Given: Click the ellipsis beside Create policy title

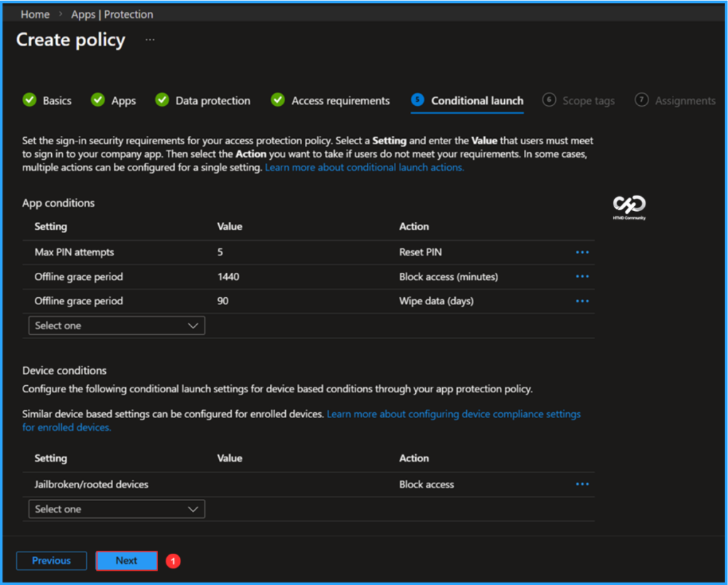Looking at the screenshot, I should [x=149, y=41].
